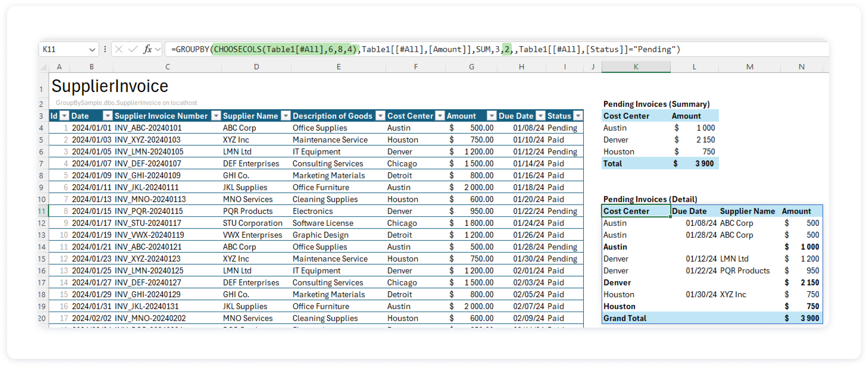This screenshot has width=868, height=367.
Task: Open the Amount column filter dropdown
Action: pos(490,116)
